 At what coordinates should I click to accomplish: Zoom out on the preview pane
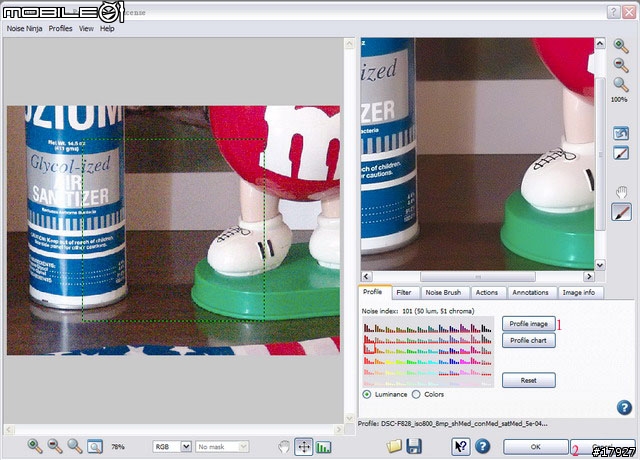pos(621,65)
